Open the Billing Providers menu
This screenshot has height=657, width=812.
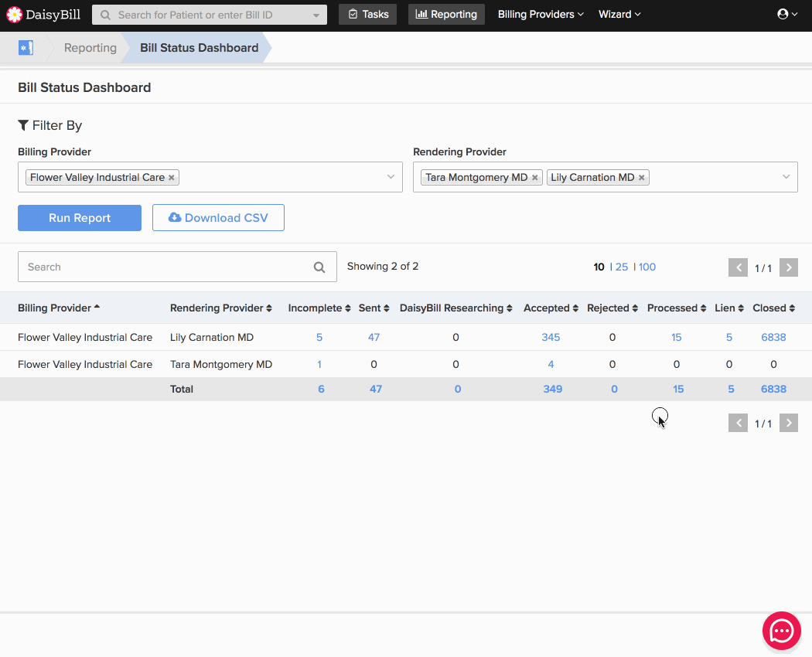click(x=541, y=15)
